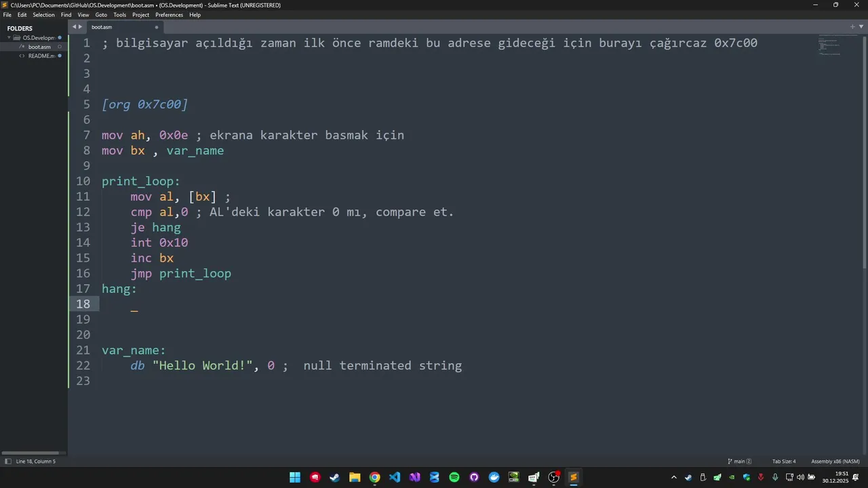Collapse the OS.Development folder

point(9,38)
